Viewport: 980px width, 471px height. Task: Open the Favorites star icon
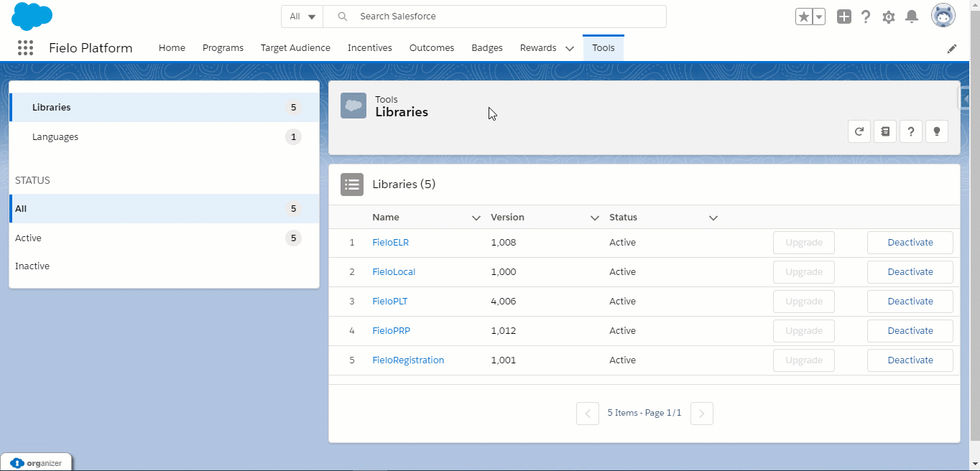click(x=803, y=17)
